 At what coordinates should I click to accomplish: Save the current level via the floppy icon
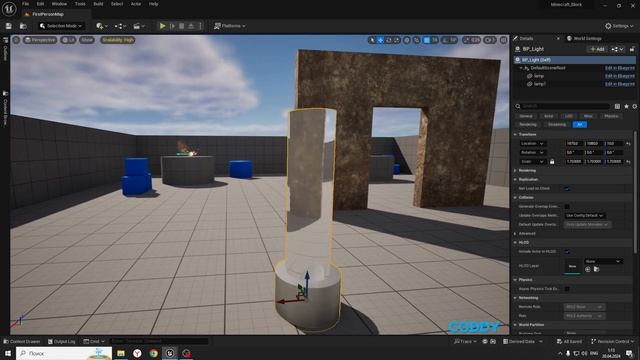pyautogui.click(x=9, y=26)
